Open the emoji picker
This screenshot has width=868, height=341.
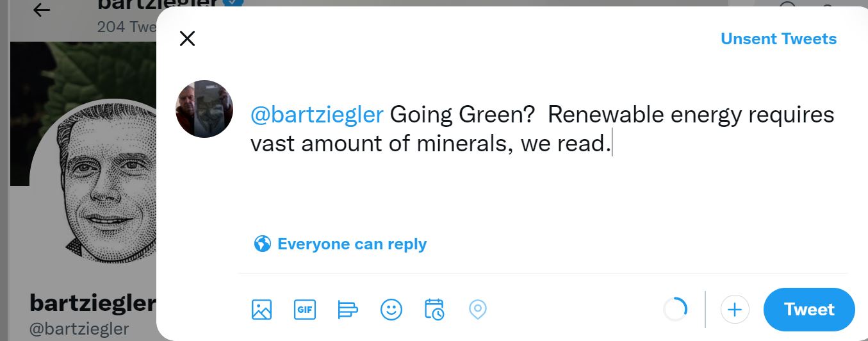click(x=391, y=310)
